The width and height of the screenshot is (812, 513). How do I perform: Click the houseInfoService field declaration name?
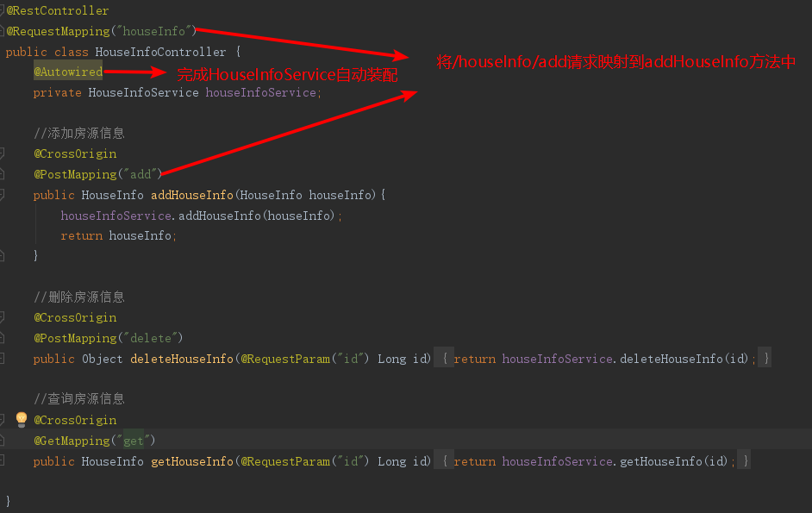click(x=261, y=92)
